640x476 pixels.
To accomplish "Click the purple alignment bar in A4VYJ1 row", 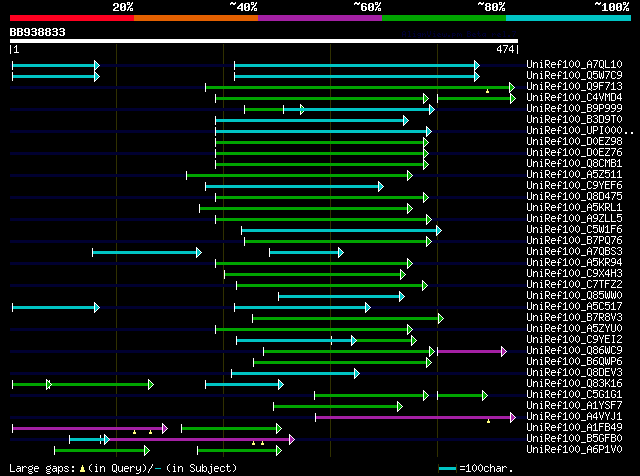I will pos(416,417).
